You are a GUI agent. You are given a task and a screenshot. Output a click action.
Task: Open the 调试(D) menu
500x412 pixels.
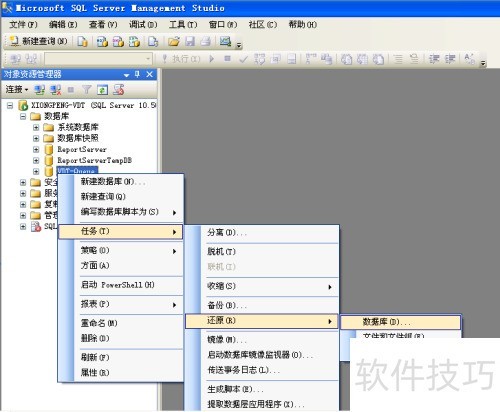pos(143,24)
